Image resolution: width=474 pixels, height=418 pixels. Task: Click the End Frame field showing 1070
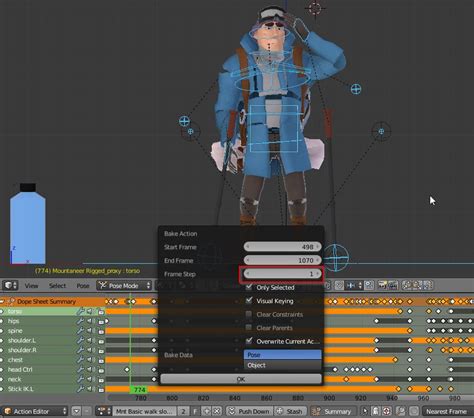coord(282,260)
